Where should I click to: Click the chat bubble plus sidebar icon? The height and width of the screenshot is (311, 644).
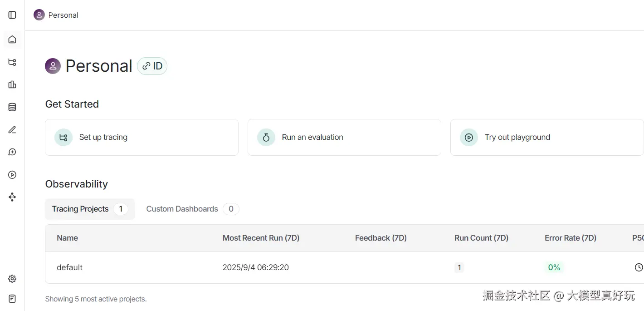[x=12, y=152]
